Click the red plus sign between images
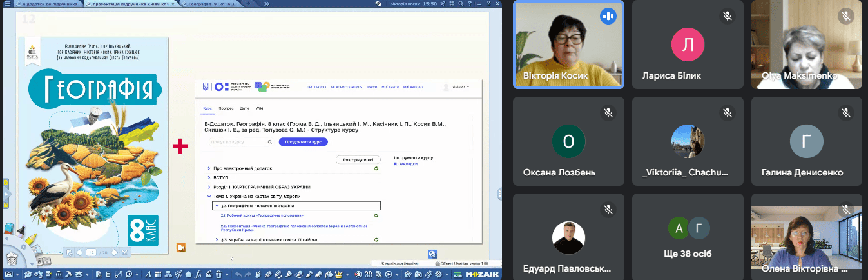868x280 pixels. pos(180,147)
